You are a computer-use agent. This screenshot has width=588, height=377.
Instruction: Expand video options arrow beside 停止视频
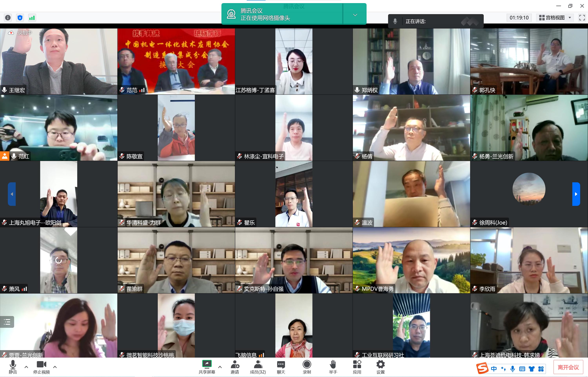click(55, 367)
